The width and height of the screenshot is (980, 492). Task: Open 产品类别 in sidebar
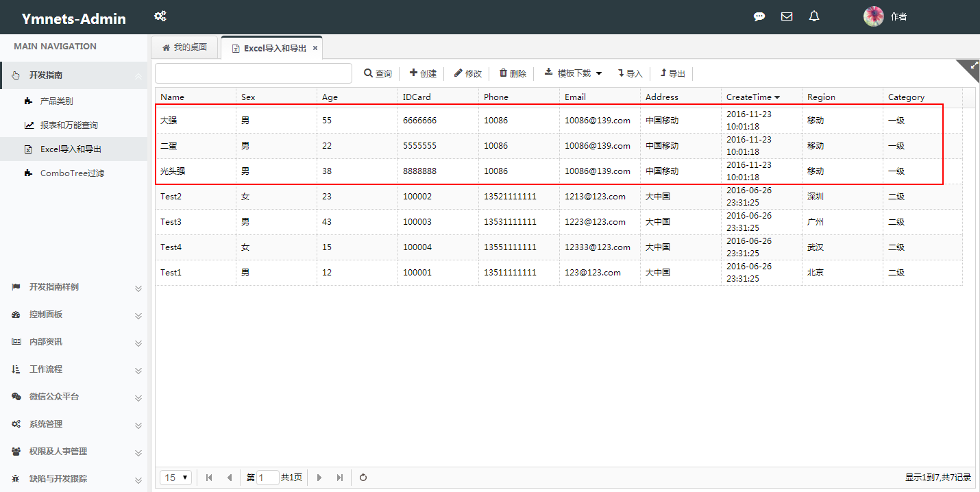pos(74,101)
